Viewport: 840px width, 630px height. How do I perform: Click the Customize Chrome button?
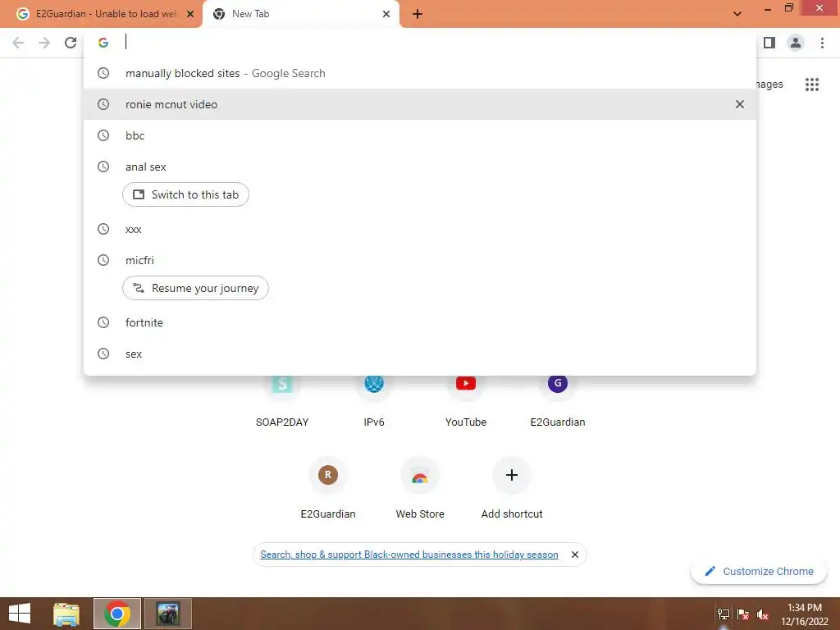pos(759,571)
